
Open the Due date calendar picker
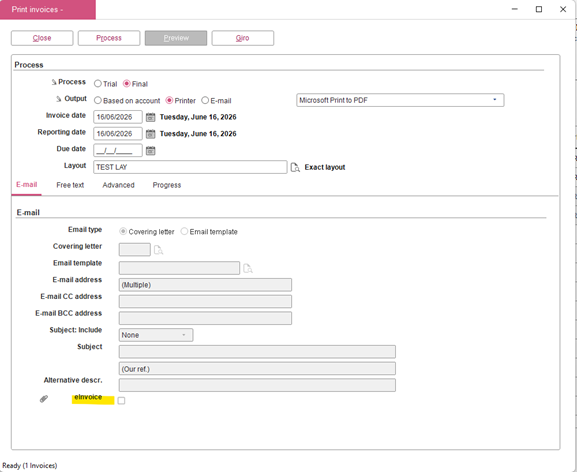(151, 150)
